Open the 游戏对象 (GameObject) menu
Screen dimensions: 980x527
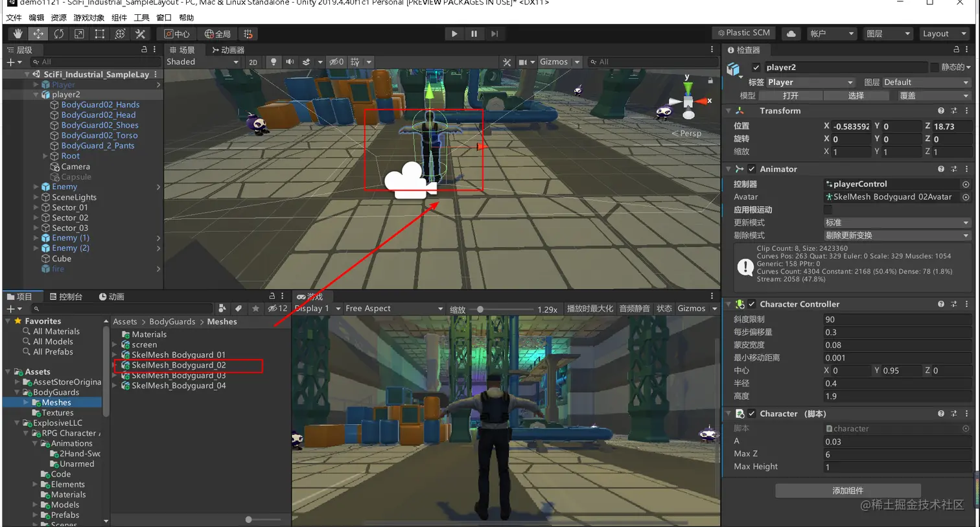89,18
